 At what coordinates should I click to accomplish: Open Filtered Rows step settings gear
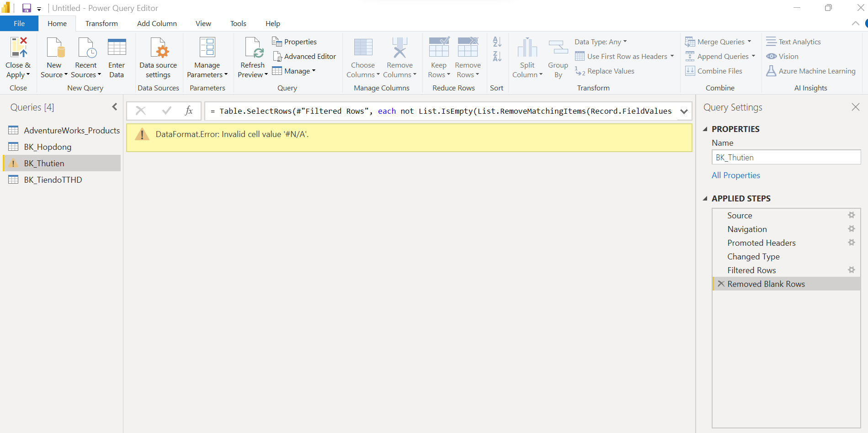852,270
